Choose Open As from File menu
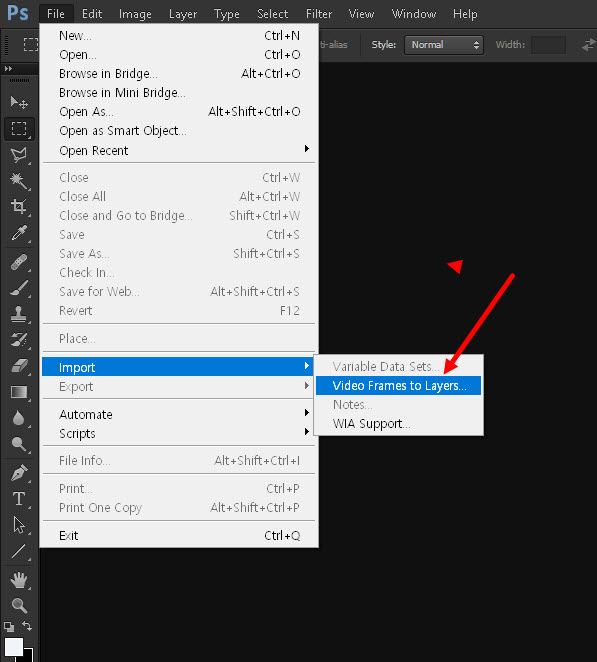The image size is (597, 662). (x=179, y=111)
